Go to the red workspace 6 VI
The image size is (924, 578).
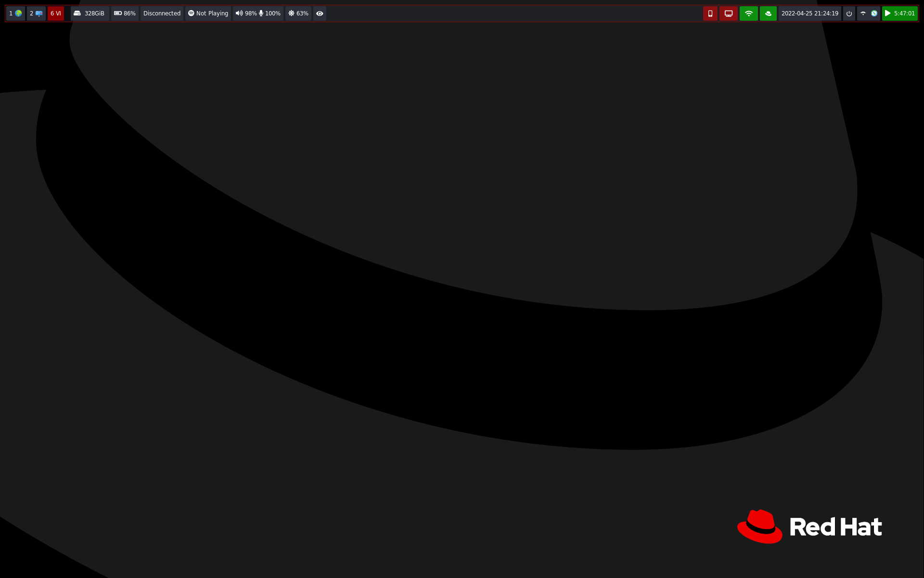[x=56, y=13]
